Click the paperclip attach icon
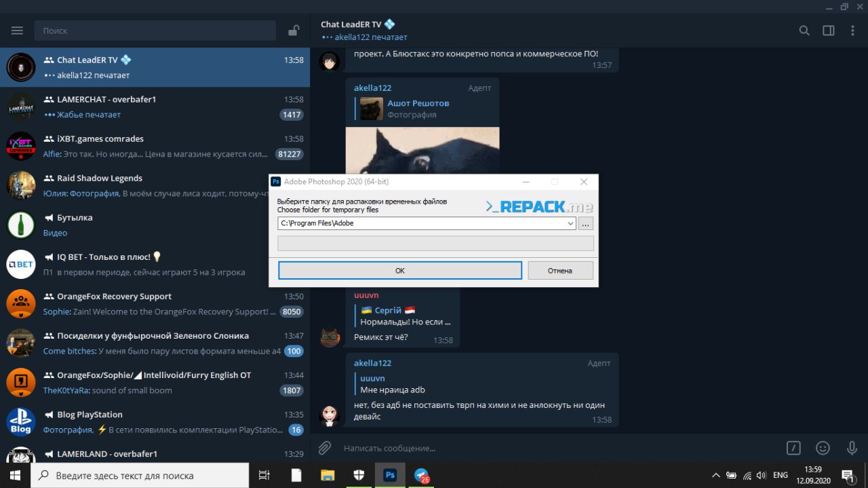This screenshot has height=488, width=868. pos(325,448)
